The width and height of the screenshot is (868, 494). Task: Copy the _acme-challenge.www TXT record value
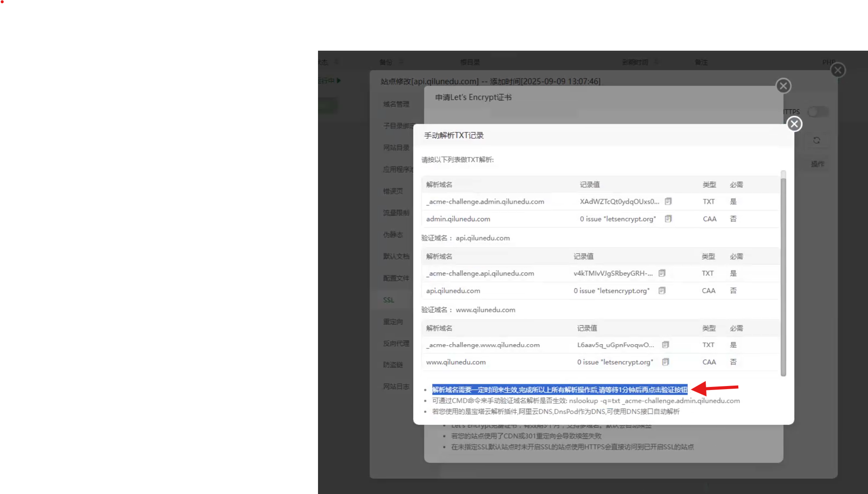[x=666, y=345]
